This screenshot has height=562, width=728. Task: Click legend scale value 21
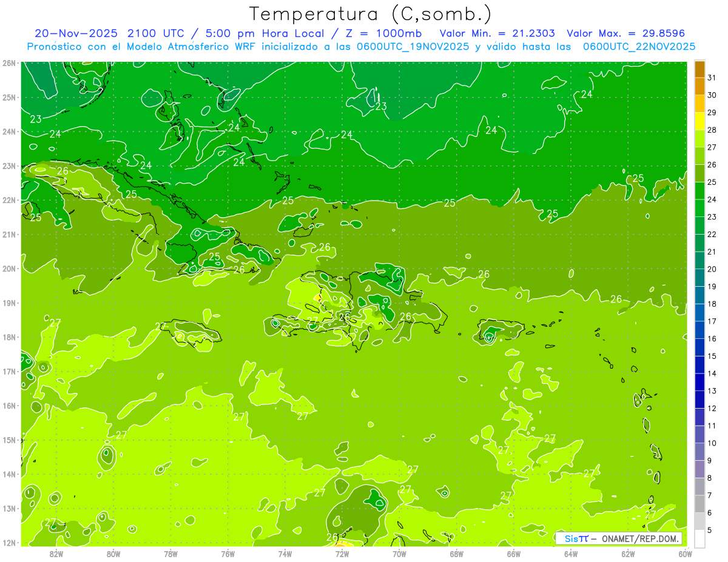pyautogui.click(x=712, y=252)
